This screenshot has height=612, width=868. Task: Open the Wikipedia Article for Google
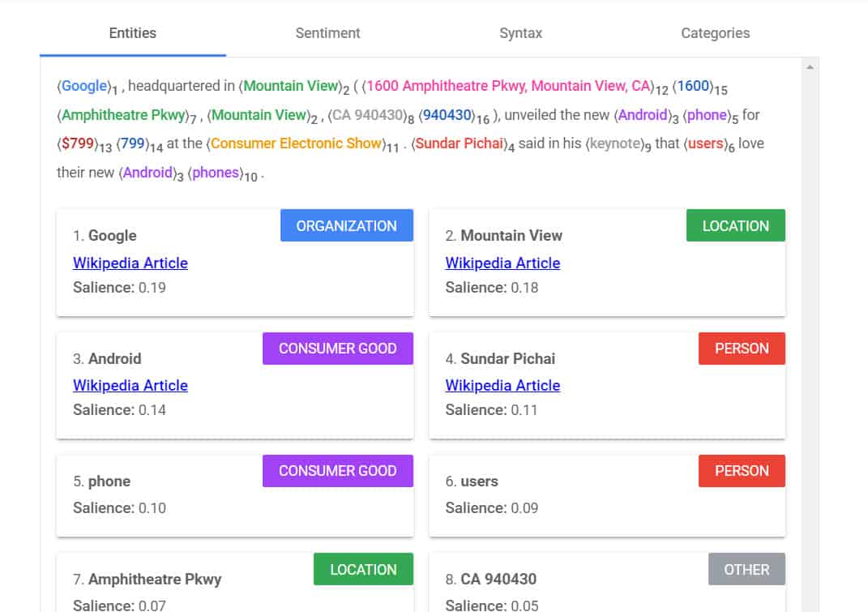coord(130,263)
